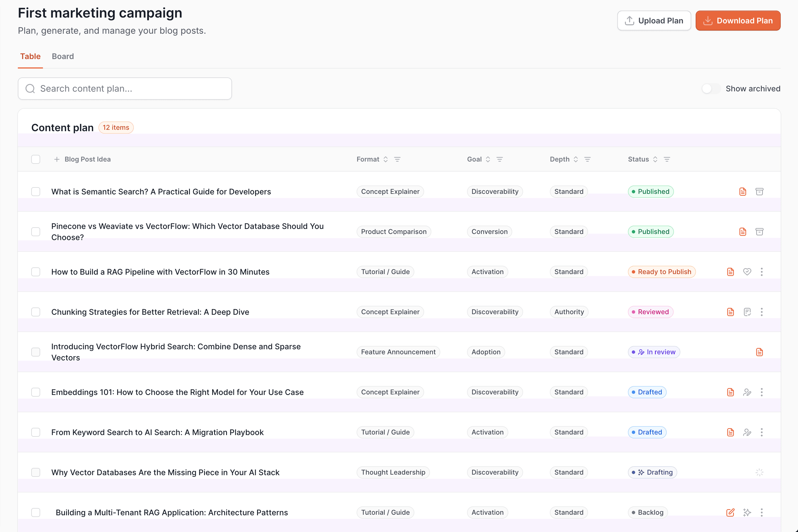Open the three-dot menu on the Keyword Search row
This screenshot has width=798, height=532.
pyautogui.click(x=762, y=432)
